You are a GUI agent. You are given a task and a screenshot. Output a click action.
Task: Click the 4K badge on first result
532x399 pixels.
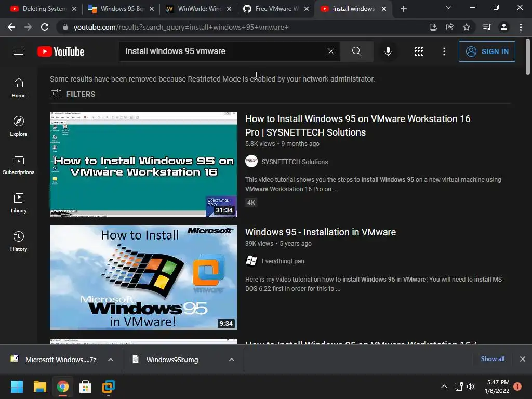(x=251, y=203)
